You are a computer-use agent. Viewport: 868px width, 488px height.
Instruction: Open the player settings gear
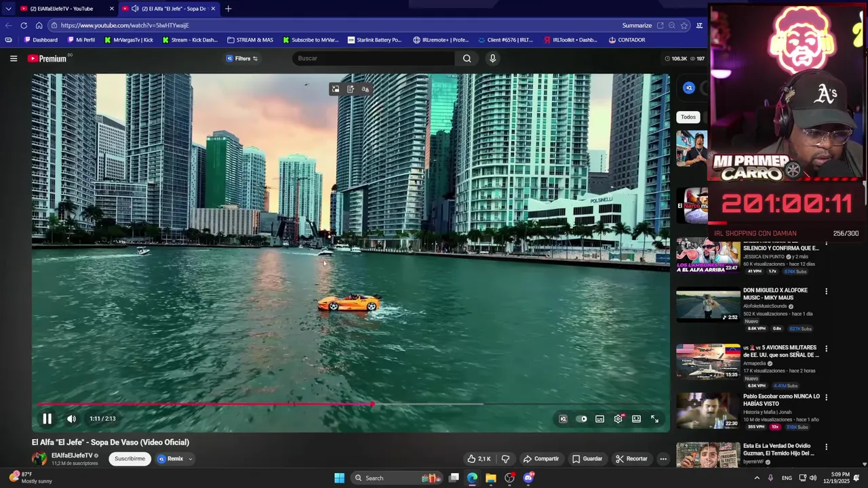(618, 419)
